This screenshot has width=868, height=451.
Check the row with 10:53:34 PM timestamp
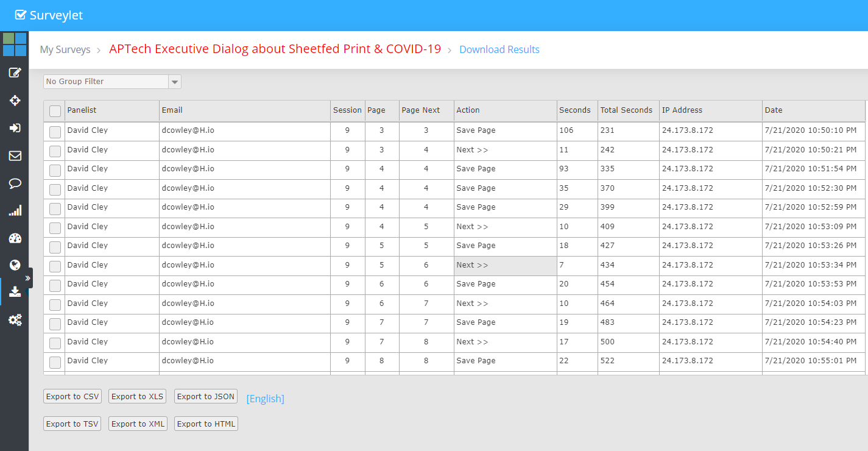tap(55, 266)
